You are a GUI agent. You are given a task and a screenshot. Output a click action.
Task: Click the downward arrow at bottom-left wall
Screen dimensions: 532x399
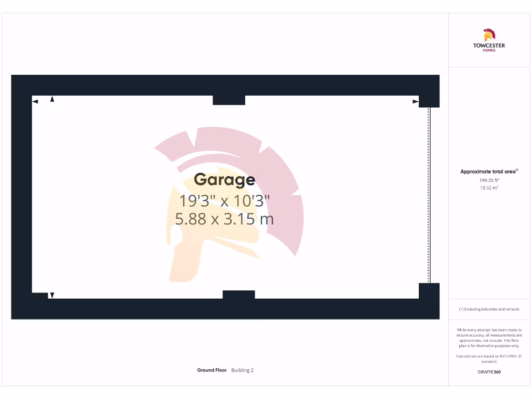[52, 295]
